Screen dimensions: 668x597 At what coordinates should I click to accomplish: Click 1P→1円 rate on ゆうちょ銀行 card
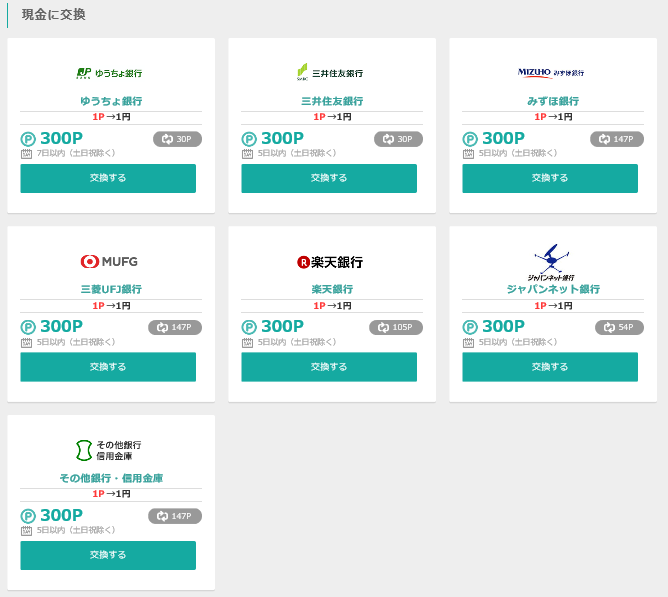pyautogui.click(x=111, y=117)
